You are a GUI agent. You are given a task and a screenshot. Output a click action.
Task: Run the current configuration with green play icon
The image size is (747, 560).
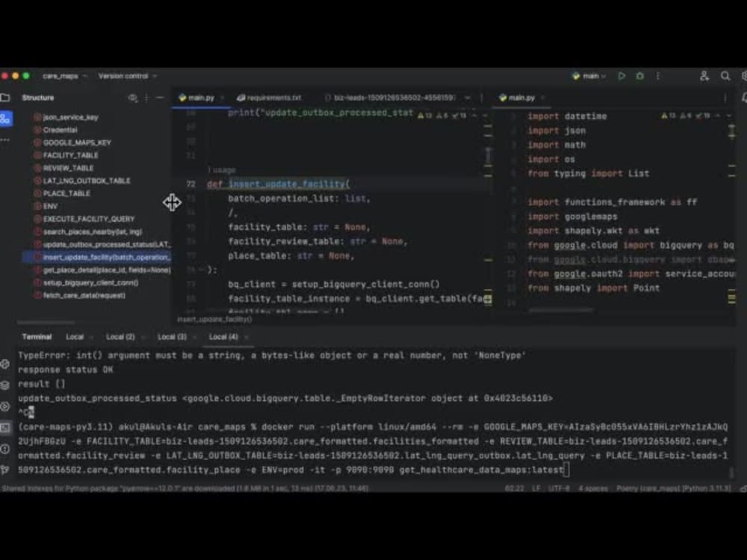(622, 75)
